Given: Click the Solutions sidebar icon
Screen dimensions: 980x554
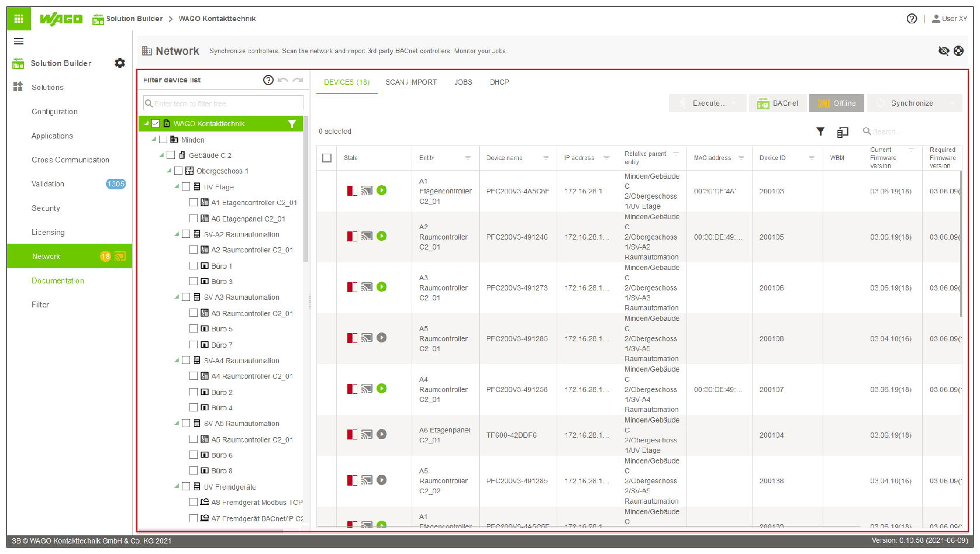Looking at the screenshot, I should 18,87.
